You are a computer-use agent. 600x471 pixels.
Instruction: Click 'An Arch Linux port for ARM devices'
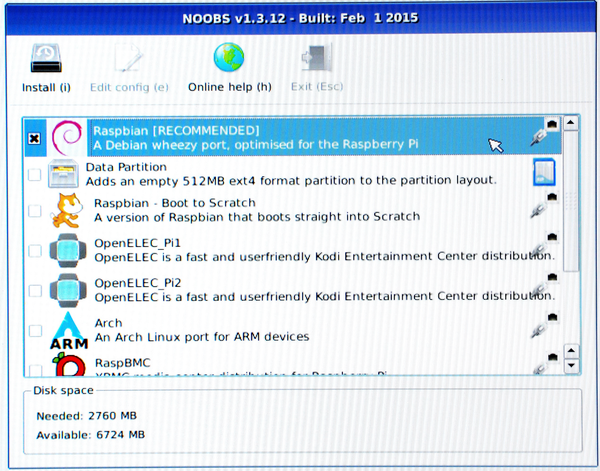(x=202, y=337)
